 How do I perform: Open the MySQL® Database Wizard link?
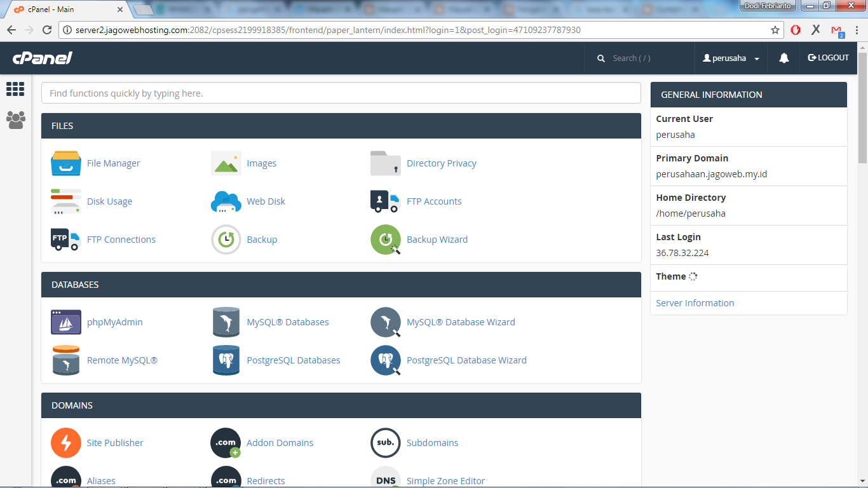click(x=460, y=322)
